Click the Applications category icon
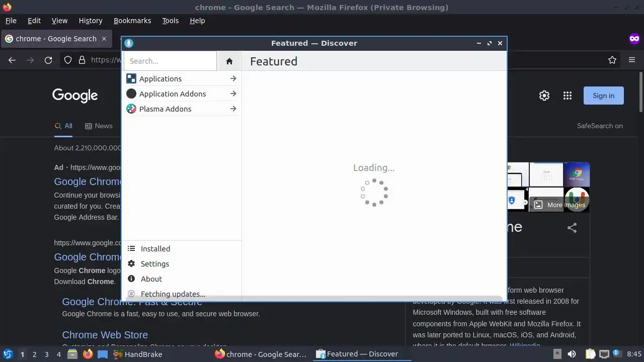Viewport: 644px width, 362px height. pyautogui.click(x=131, y=78)
